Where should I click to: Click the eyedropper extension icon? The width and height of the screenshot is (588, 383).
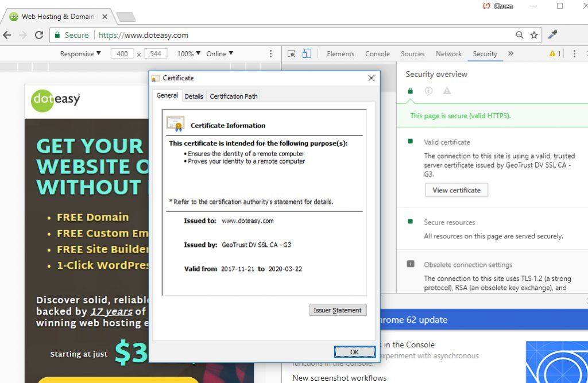[x=553, y=35]
